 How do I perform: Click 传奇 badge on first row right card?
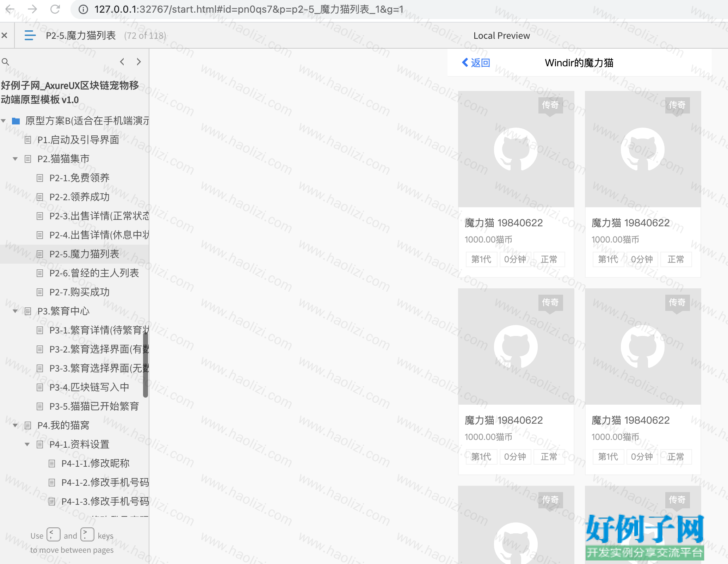677,105
